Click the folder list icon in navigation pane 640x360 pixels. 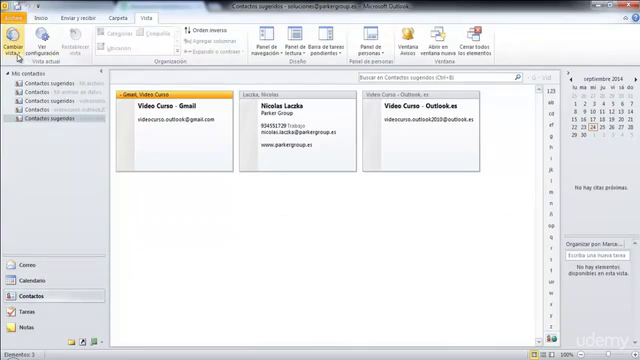71,342
